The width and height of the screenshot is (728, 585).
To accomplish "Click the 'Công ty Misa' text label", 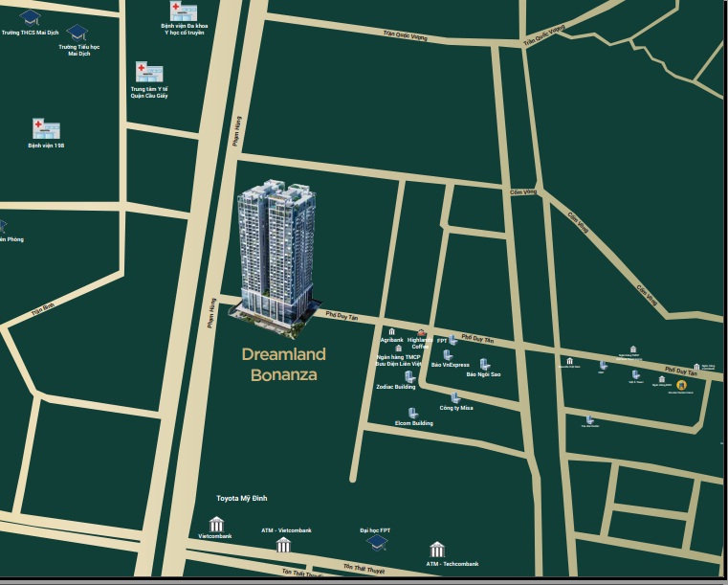I will tap(456, 408).
